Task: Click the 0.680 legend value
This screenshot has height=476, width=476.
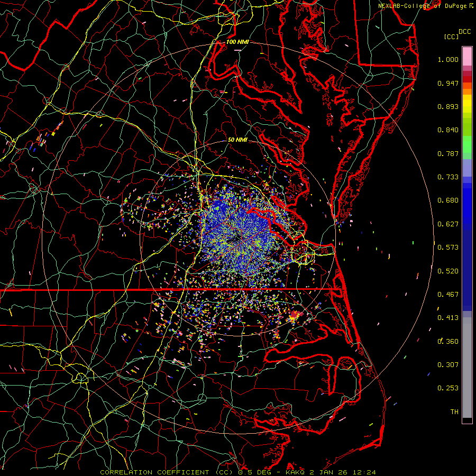Action: pyautogui.click(x=448, y=200)
